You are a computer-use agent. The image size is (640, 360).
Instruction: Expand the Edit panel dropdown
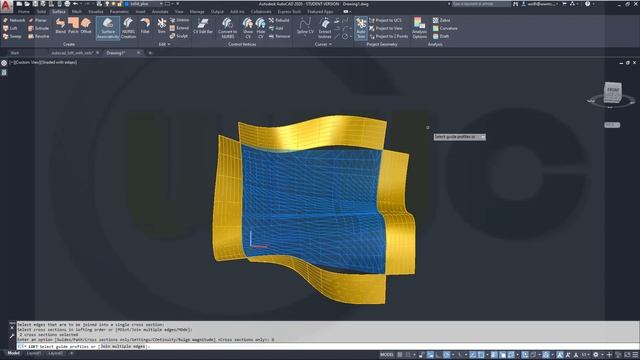tap(164, 44)
